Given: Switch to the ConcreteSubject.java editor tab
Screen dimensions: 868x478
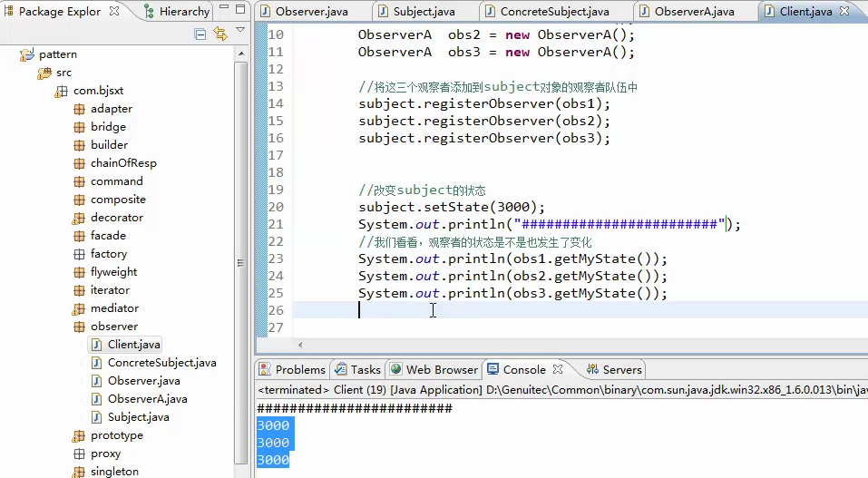Looking at the screenshot, I should pyautogui.click(x=554, y=12).
